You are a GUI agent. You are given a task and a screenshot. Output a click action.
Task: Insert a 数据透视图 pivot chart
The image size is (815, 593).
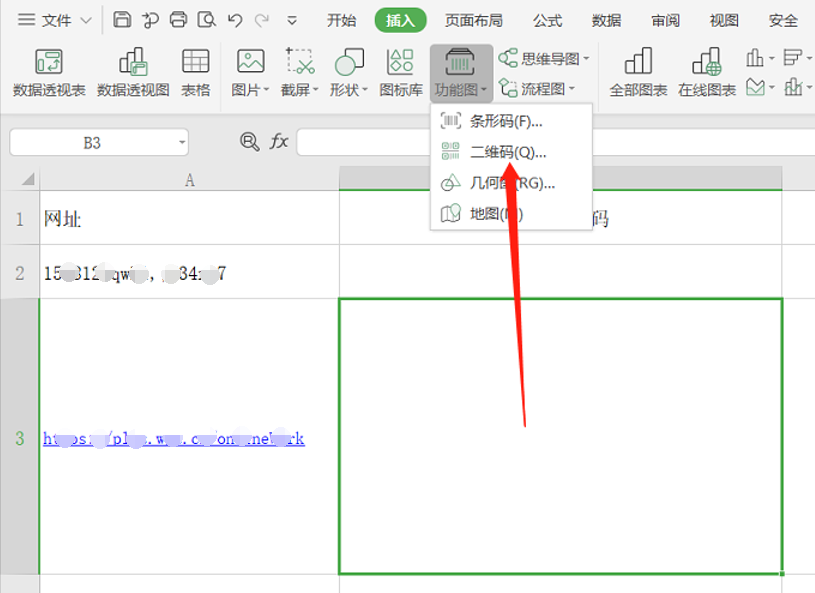pos(133,72)
